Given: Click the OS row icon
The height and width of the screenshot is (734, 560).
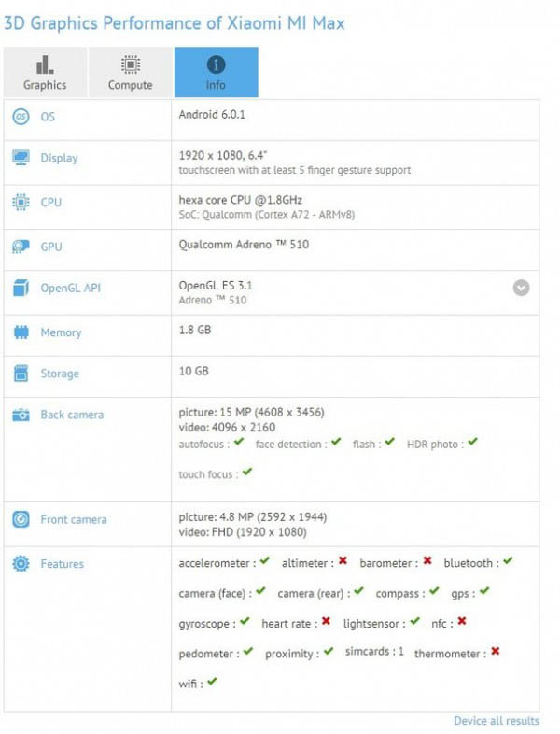Looking at the screenshot, I should pos(21,117).
